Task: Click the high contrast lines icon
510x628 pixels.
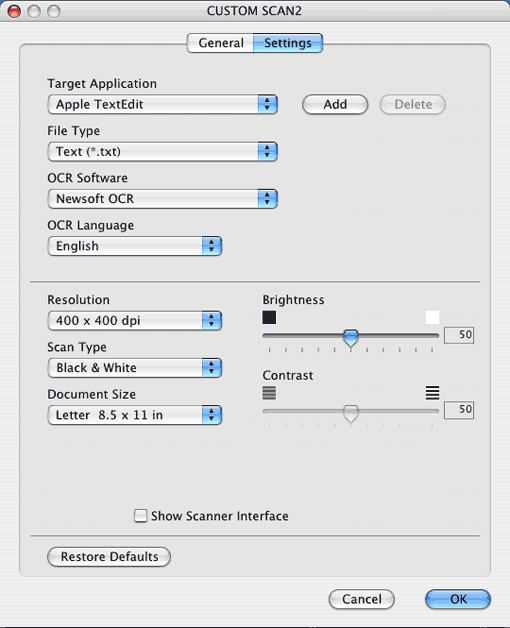Action: (x=432, y=393)
